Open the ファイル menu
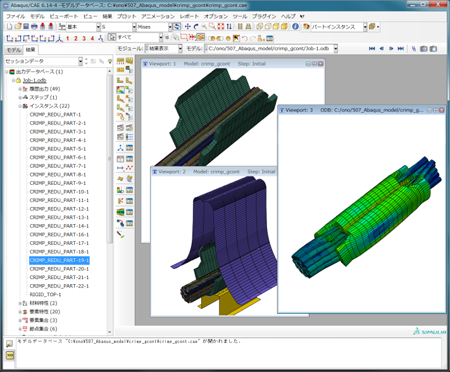The width and height of the screenshot is (450, 372). point(16,16)
